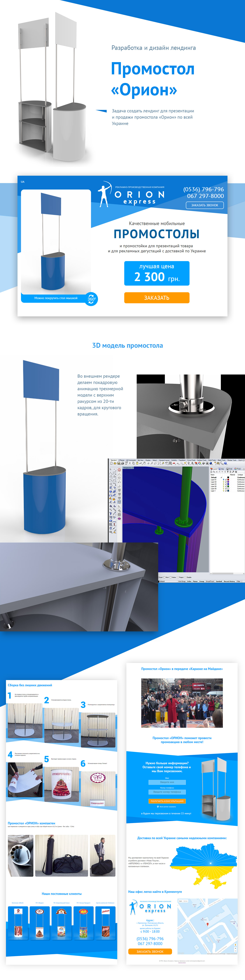Image resolution: width=245 pixels, height=980 pixels.
Task: Click the new layer icon in the Layers panel
Action: [x=212, y=472]
